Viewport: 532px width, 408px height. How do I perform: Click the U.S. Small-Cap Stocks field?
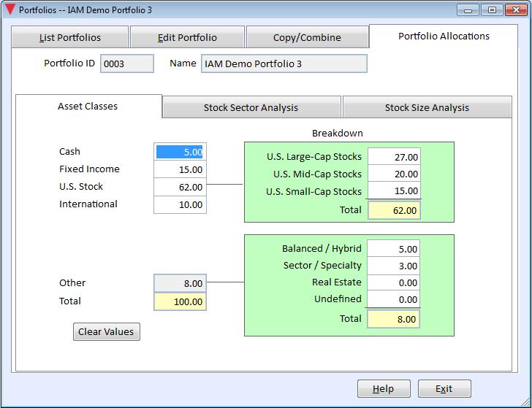[395, 190]
